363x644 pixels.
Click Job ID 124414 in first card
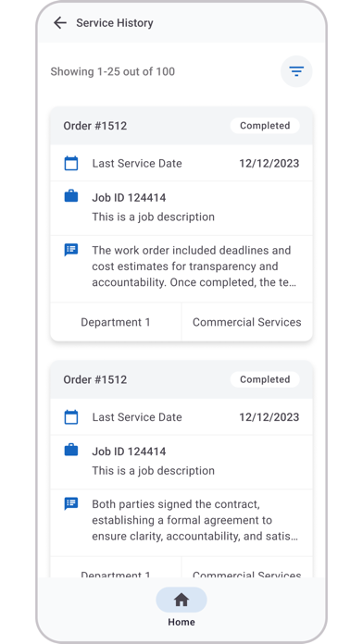click(x=129, y=198)
